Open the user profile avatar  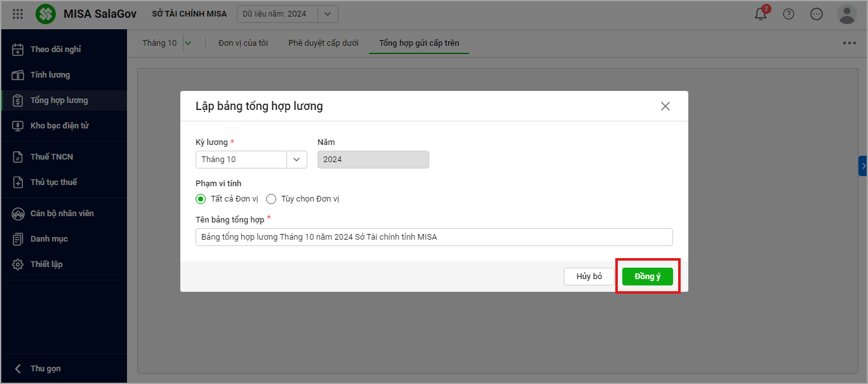(x=846, y=14)
